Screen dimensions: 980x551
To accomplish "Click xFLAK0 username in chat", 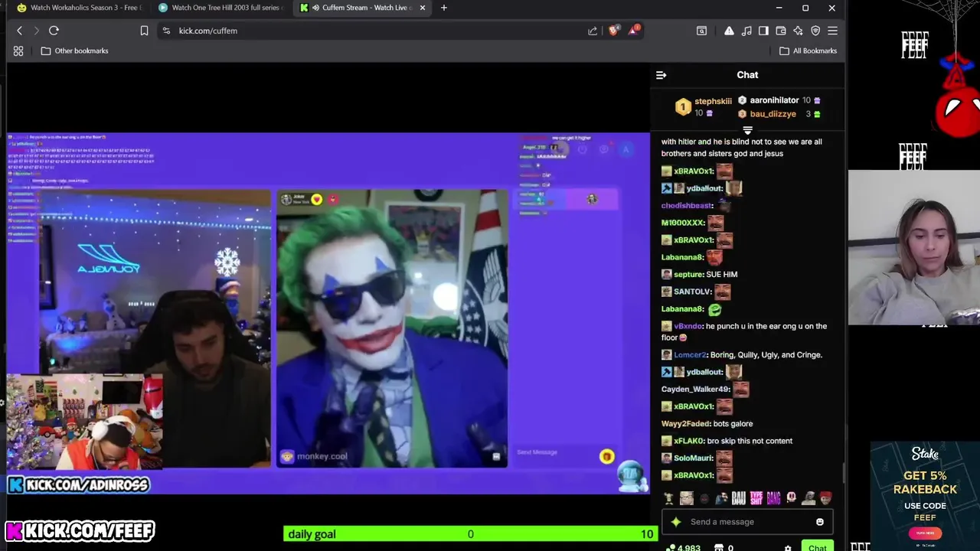I will (x=688, y=441).
